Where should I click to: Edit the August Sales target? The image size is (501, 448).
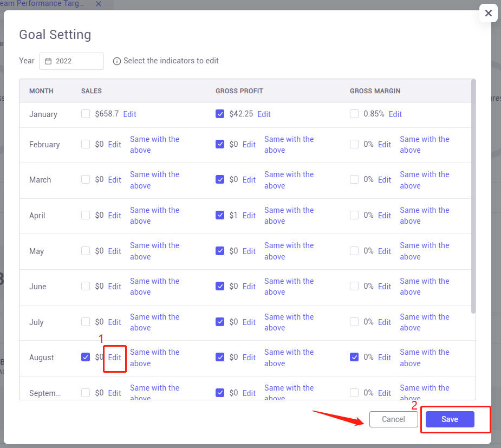(114, 357)
